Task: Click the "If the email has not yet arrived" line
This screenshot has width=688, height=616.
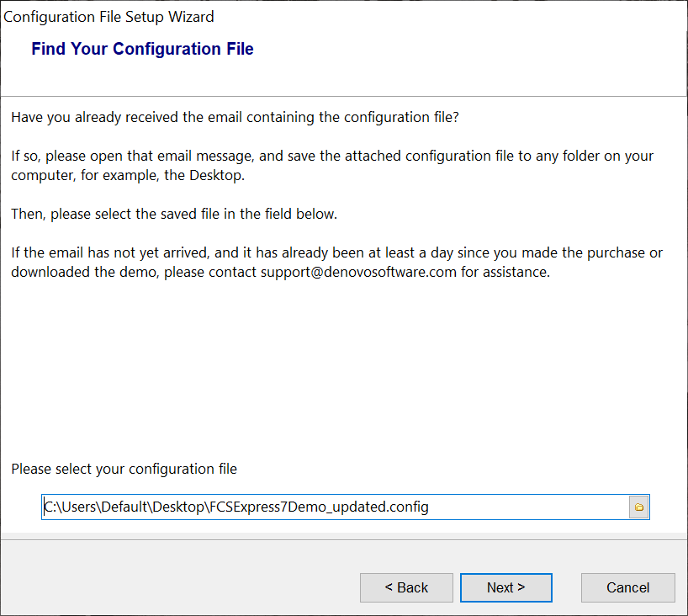Action: (336, 252)
